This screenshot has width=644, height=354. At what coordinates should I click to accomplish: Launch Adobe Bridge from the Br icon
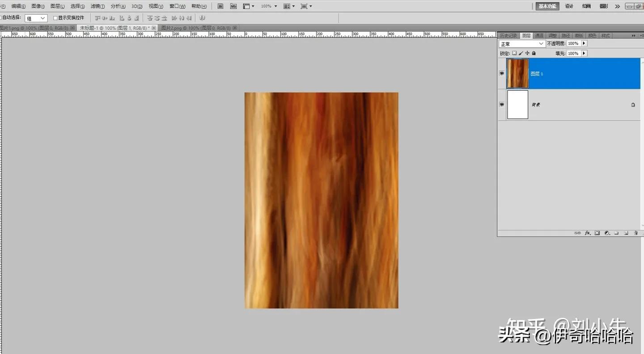pos(220,6)
